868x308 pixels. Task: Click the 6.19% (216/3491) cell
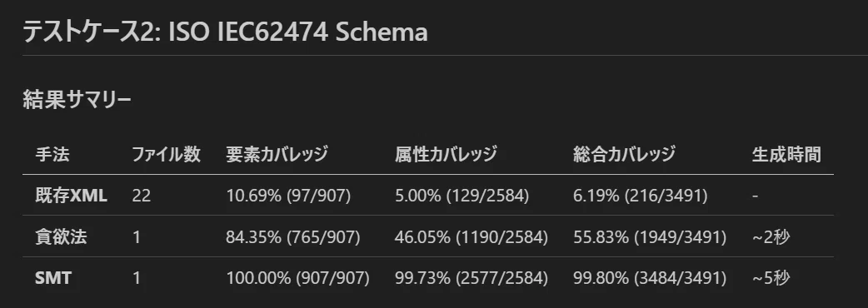click(x=640, y=196)
